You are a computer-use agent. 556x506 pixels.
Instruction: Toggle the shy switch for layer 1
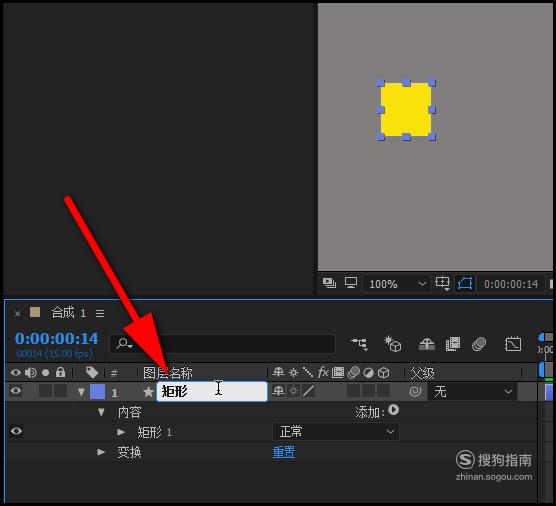tap(278, 391)
